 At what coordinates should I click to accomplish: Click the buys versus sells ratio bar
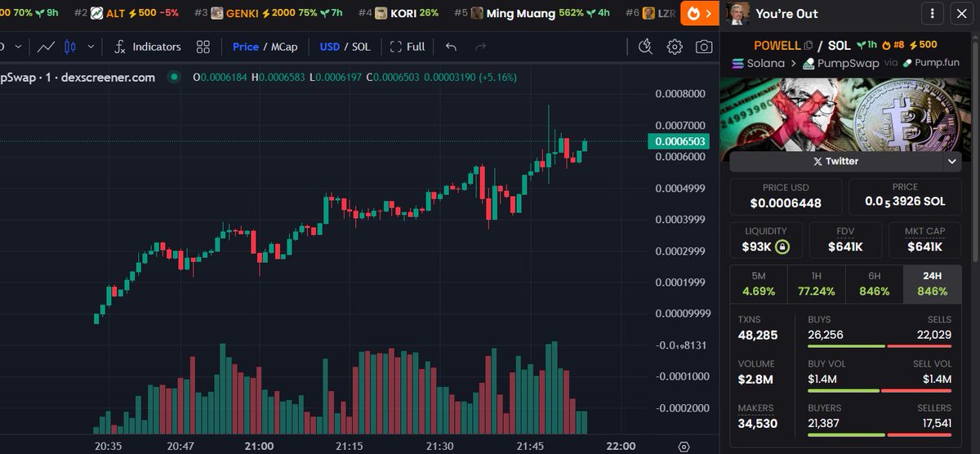pos(880,346)
